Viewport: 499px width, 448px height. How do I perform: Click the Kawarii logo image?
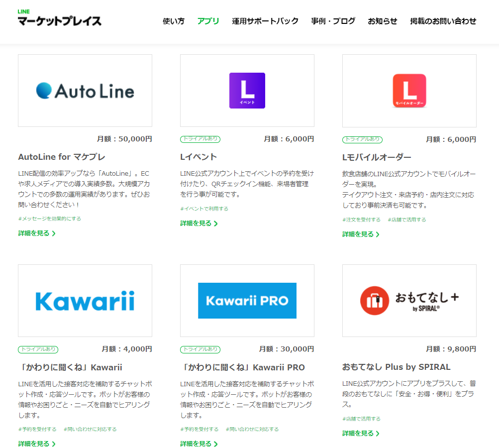[x=85, y=301]
